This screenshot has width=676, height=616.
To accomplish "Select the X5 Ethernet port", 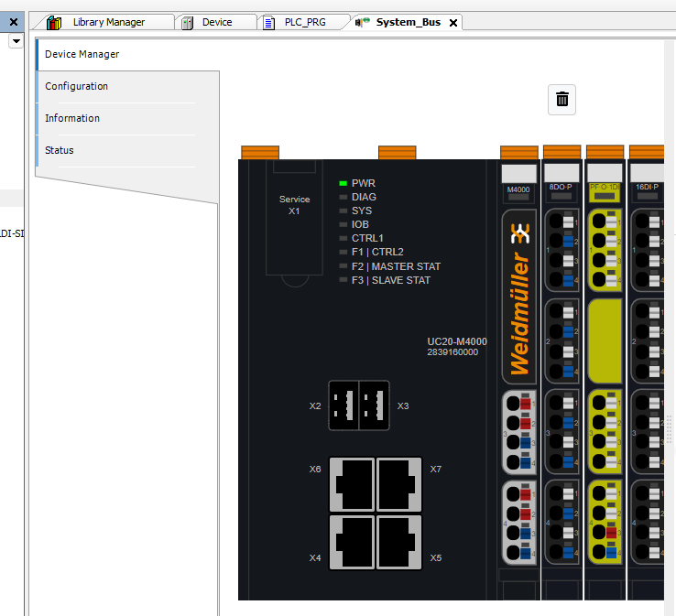I will coord(399,543).
